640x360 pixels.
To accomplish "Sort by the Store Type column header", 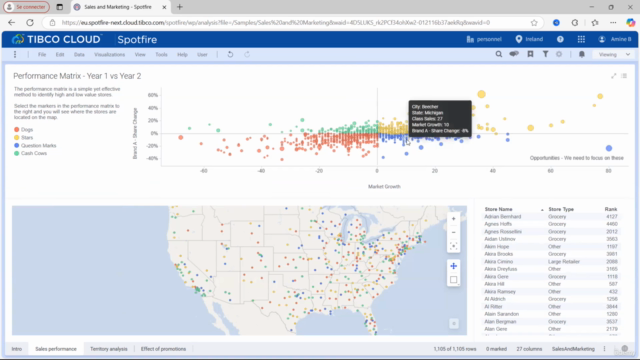I will click(561, 209).
